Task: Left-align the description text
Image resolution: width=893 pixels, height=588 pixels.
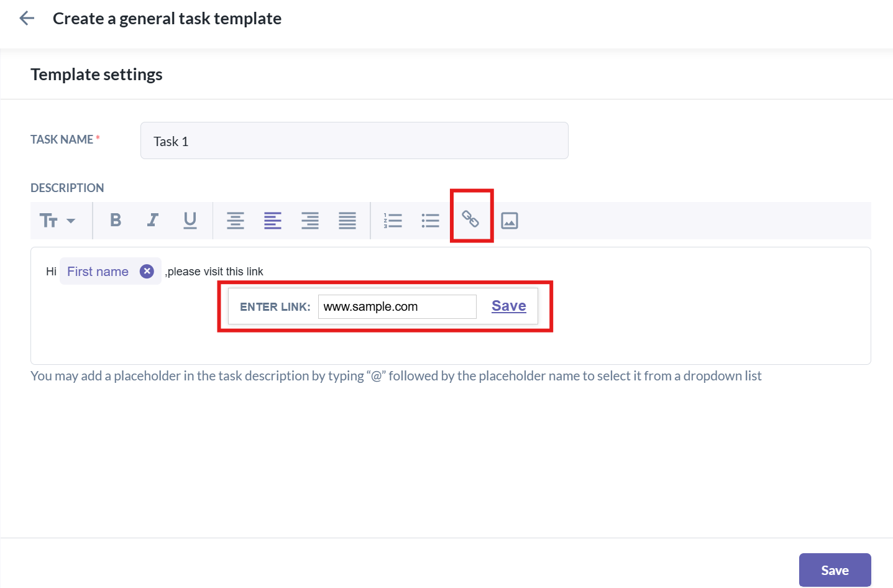Action: pyautogui.click(x=273, y=221)
